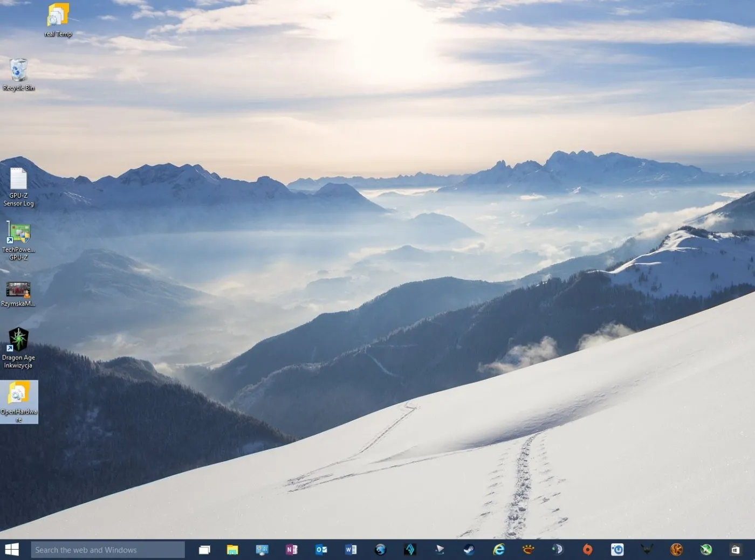
Task: Open Media Player Classic from the taskbar
Action: (440, 549)
